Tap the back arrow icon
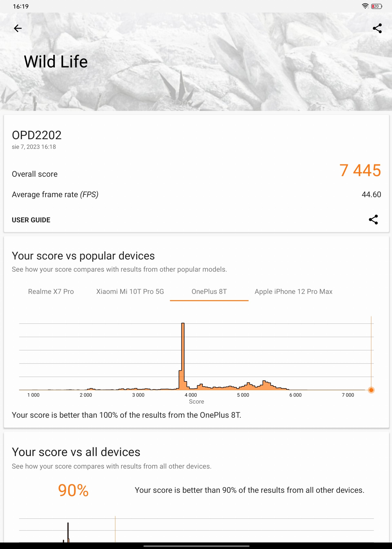 point(18,28)
